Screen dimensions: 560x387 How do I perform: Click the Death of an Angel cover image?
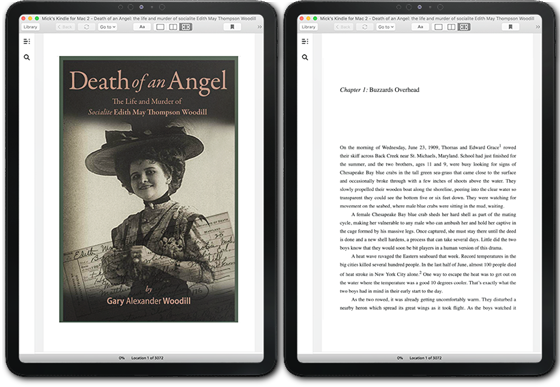click(x=149, y=189)
